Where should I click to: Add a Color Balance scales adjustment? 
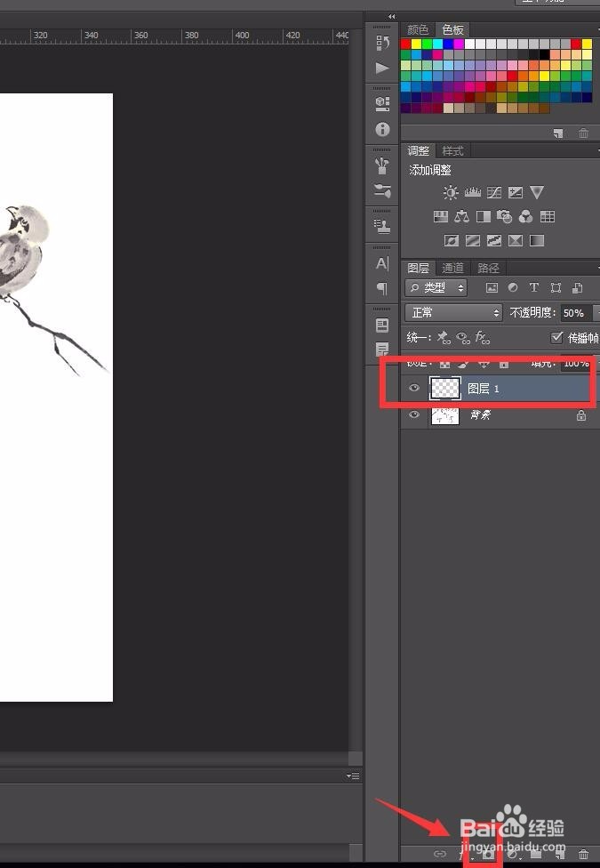(461, 216)
